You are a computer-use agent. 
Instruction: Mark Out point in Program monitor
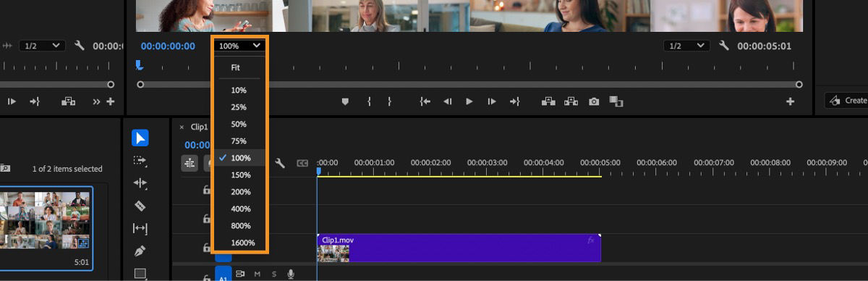(389, 101)
